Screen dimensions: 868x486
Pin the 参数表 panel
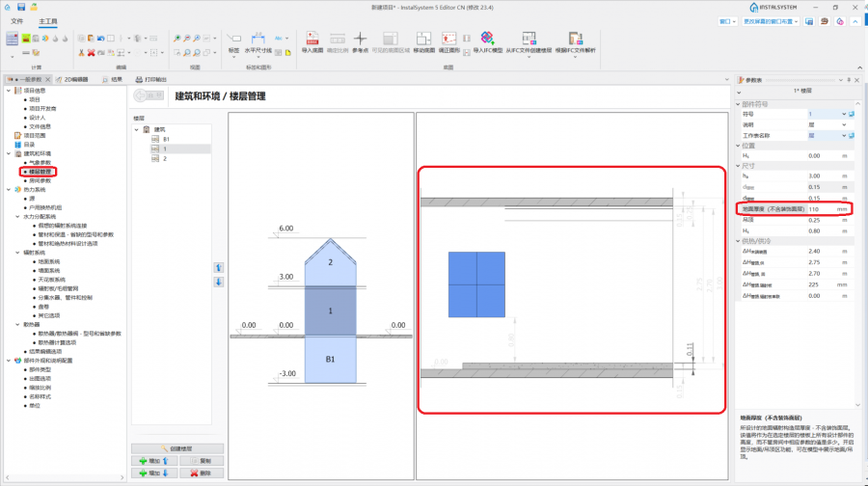coord(849,80)
